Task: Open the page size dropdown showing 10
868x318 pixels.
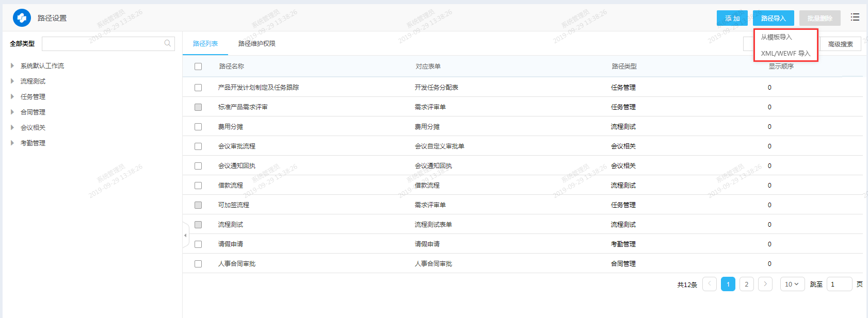Action: [x=792, y=284]
